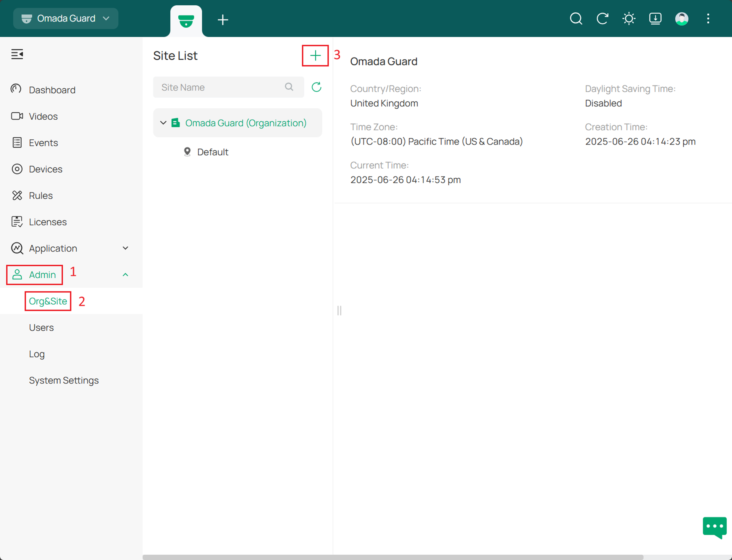Click the magnifier in Site Name field

[289, 87]
